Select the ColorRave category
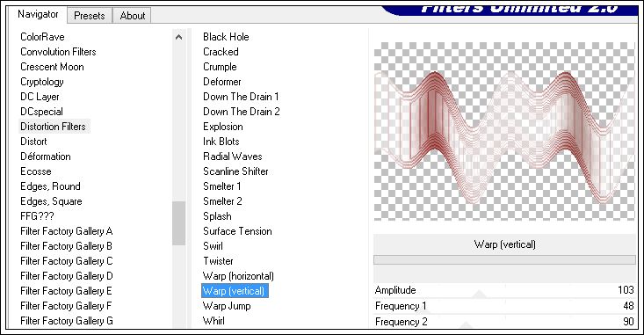This screenshot has width=644, height=335. (42, 37)
